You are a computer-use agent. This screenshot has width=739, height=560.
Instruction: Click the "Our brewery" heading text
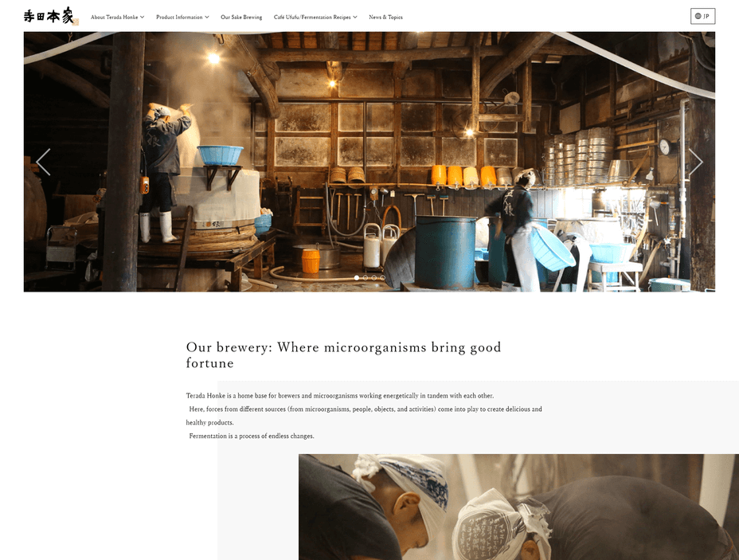click(x=343, y=355)
